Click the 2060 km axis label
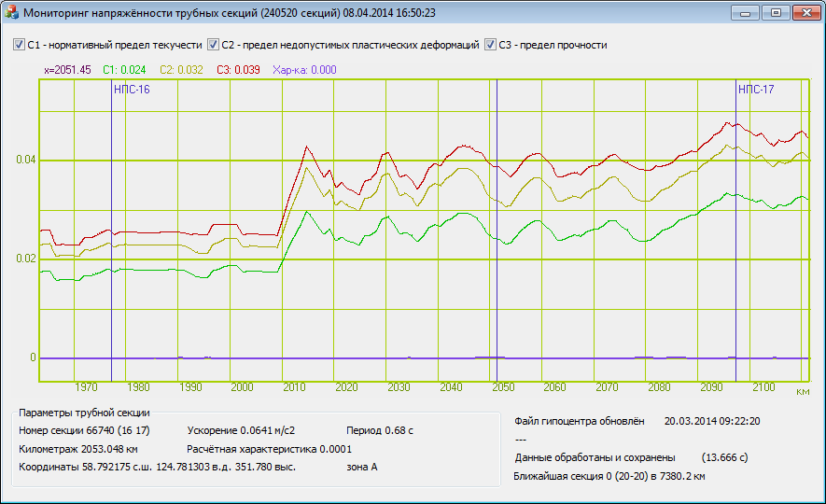826x504 pixels. [554, 387]
